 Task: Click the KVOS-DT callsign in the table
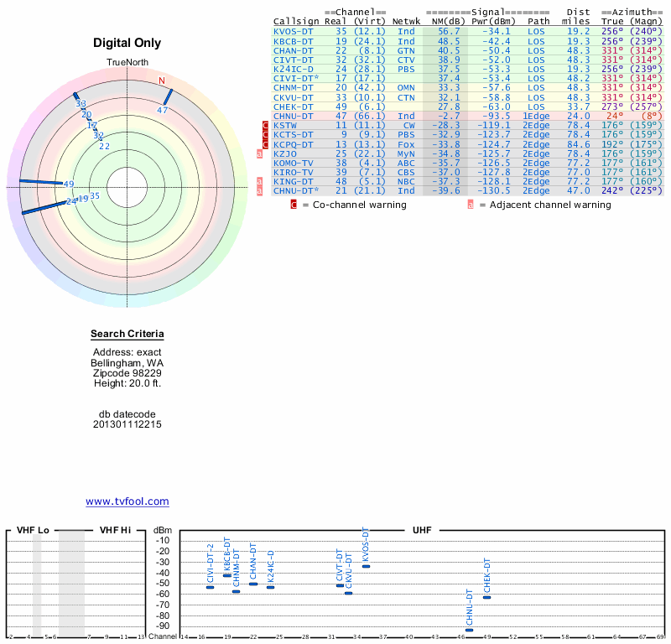click(294, 31)
